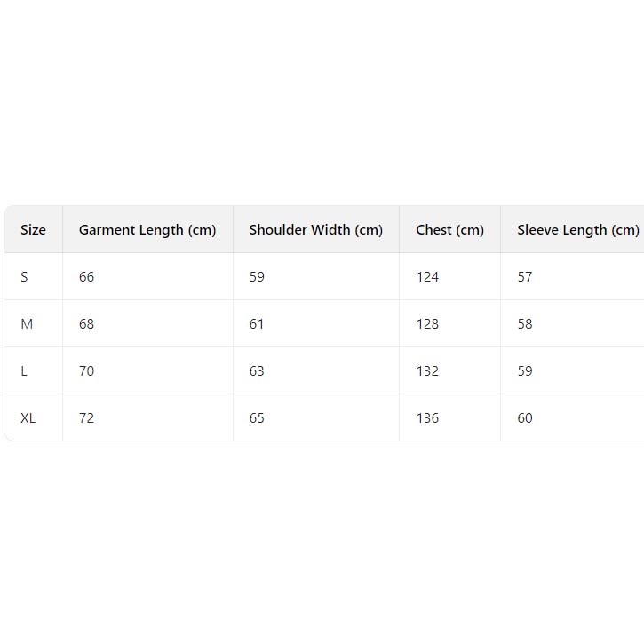Click shoulder width value 59
This screenshot has height=644, width=644.
257,277
